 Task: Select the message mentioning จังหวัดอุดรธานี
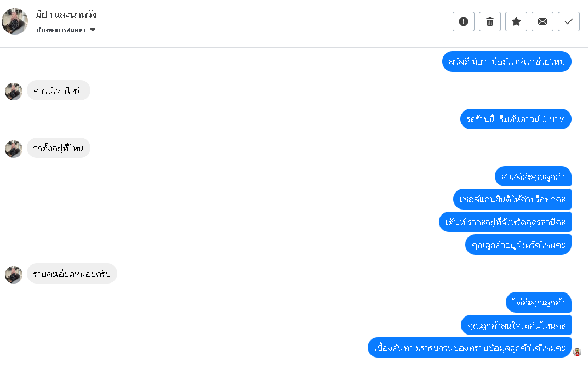[505, 222]
